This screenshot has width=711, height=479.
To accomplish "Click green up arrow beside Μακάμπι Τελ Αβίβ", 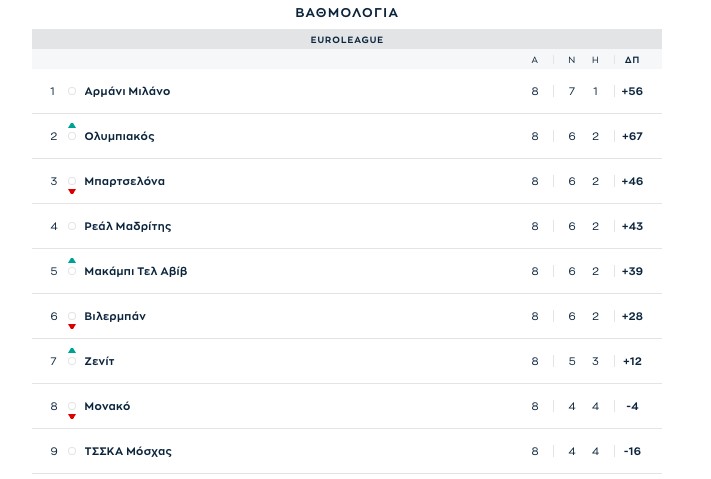I will click(72, 260).
